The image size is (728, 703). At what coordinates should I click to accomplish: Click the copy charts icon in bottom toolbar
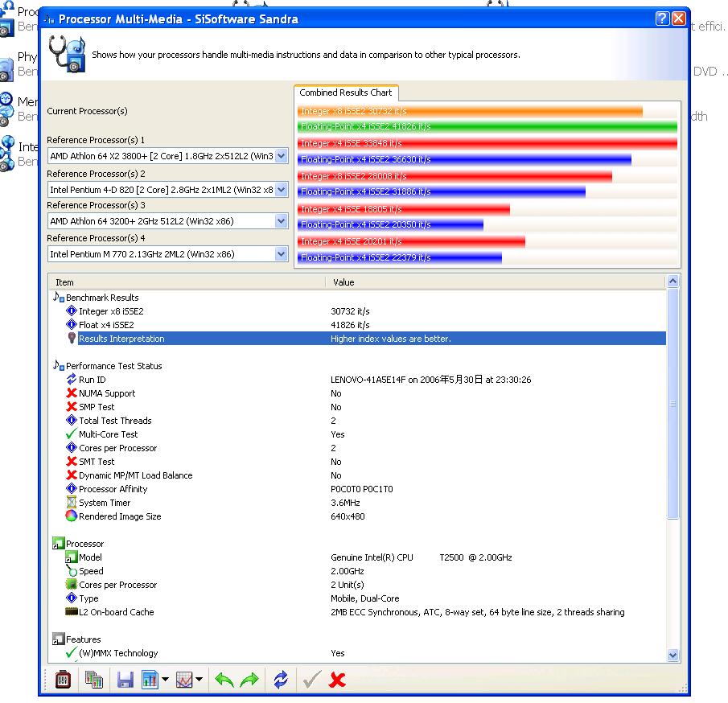coord(94,680)
